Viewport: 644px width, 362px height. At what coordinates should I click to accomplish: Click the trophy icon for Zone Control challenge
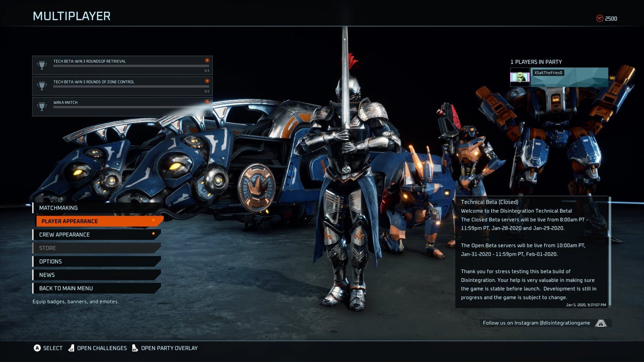(x=42, y=86)
